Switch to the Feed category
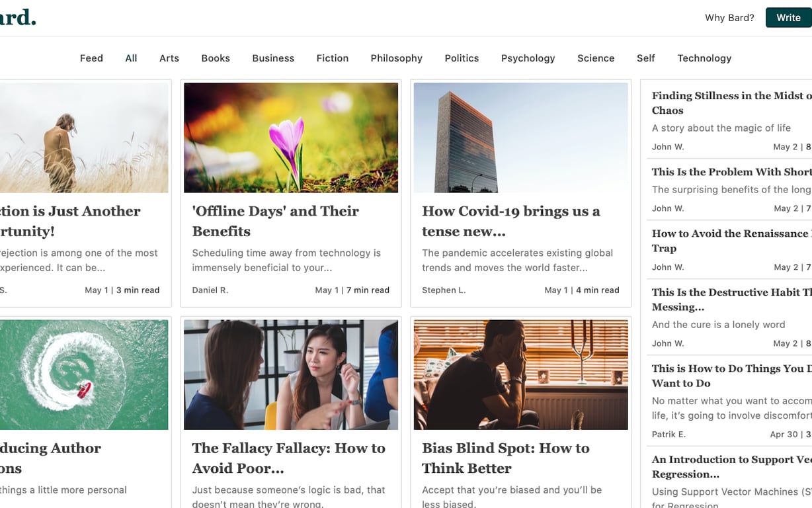The width and height of the screenshot is (812, 508). 91,58
